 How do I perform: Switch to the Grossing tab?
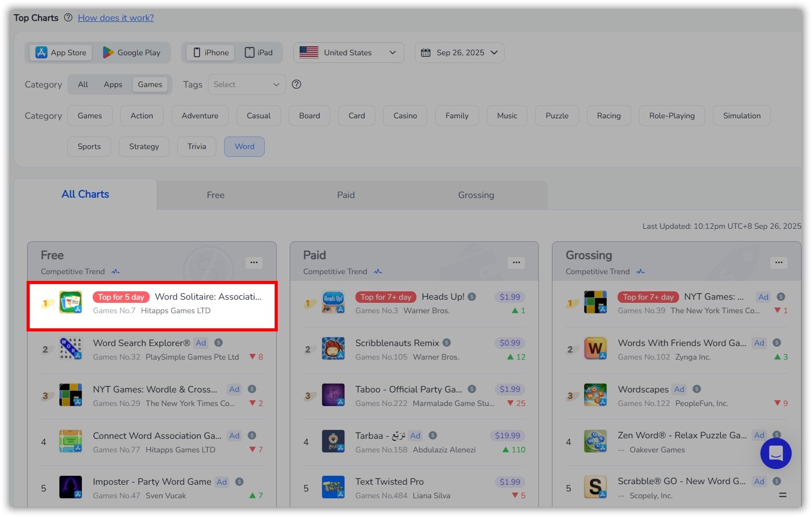pyautogui.click(x=476, y=195)
